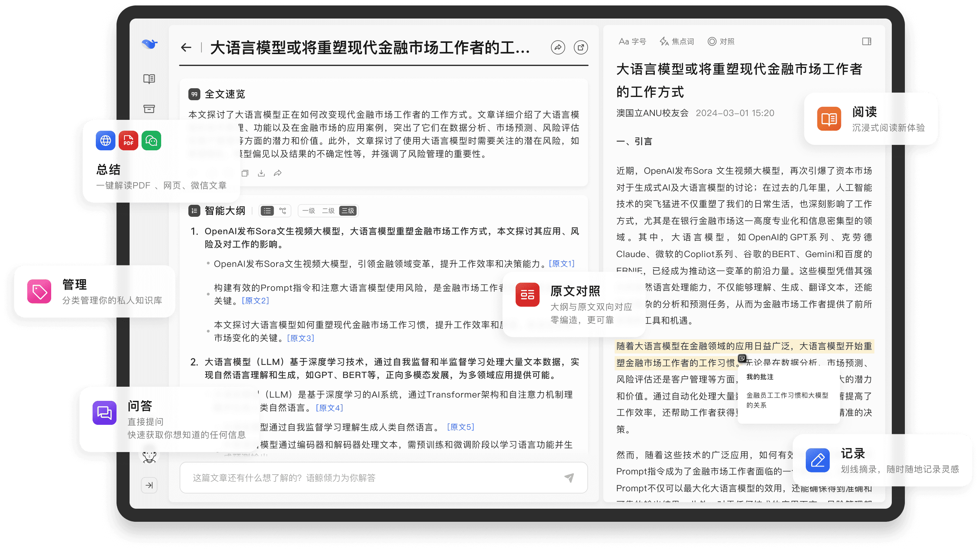Collapse the sidebar with the arrow icon
This screenshot has height=549, width=980.
[149, 485]
